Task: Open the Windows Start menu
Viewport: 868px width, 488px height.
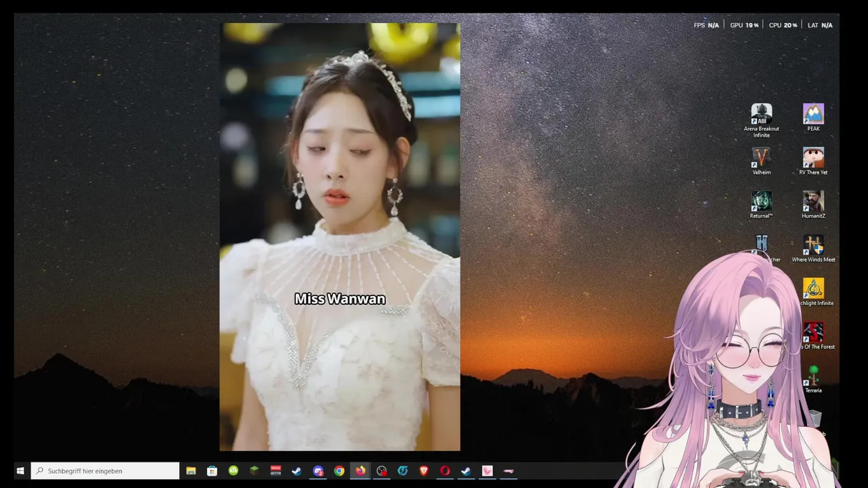Action: [x=20, y=471]
